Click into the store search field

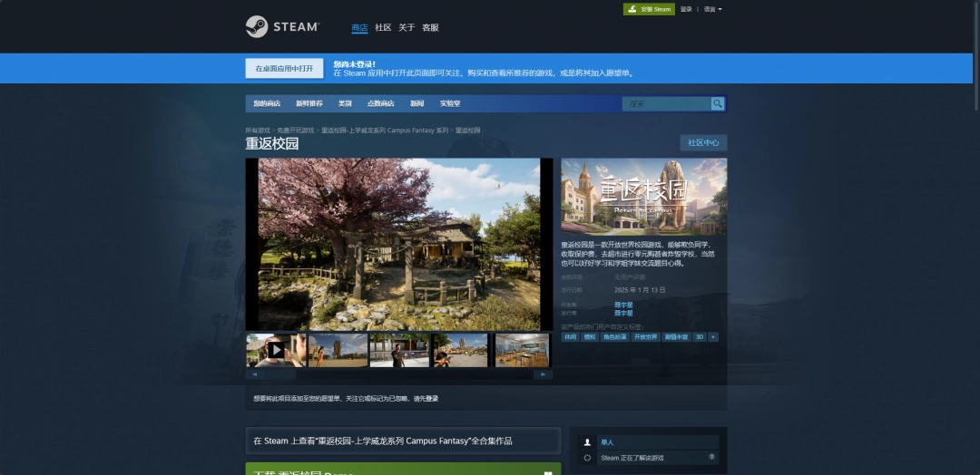click(666, 104)
